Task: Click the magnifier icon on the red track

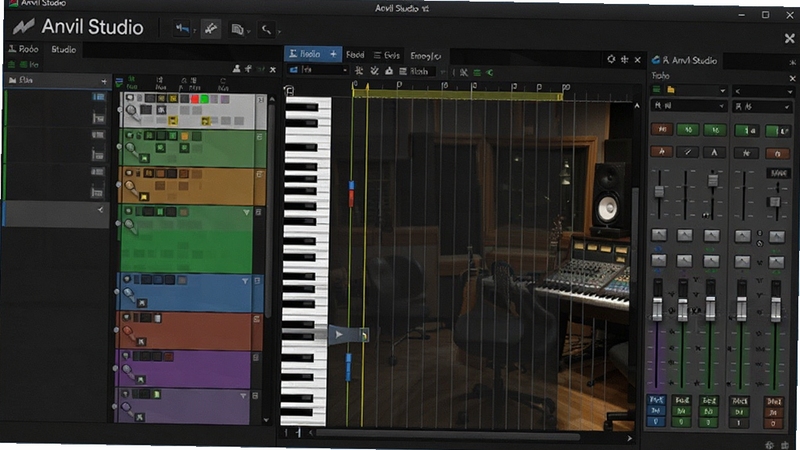Action: [128, 334]
